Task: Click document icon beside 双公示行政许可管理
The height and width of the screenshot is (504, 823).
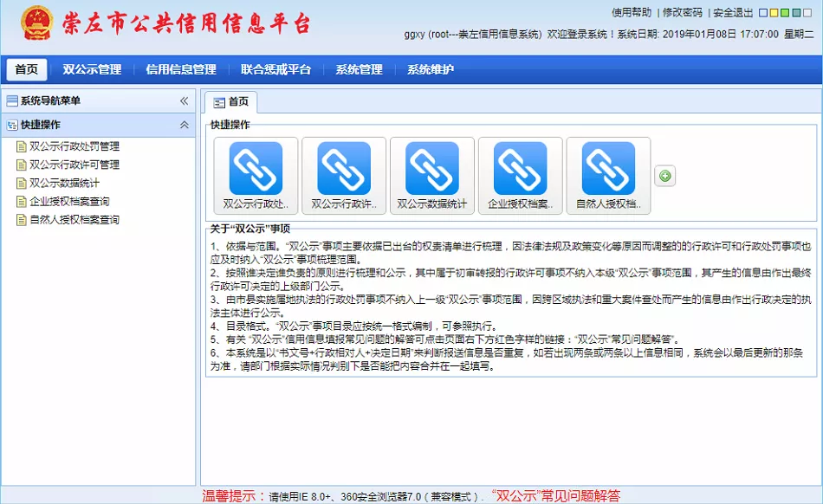Action: [x=22, y=165]
